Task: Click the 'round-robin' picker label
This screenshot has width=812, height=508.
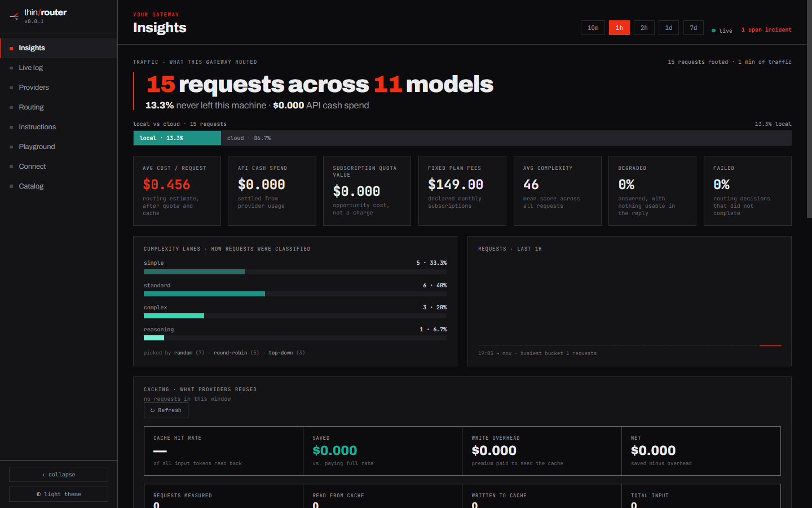Action: coord(230,353)
